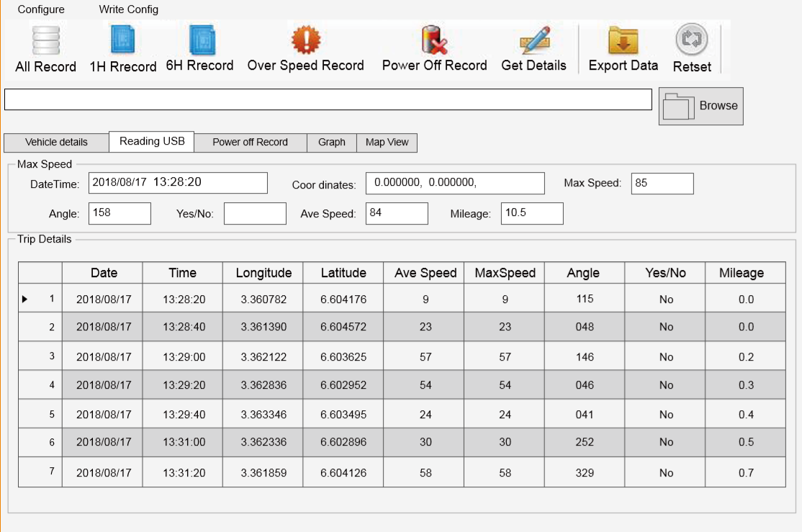Show the Power Off Record toolbar icon
Image resolution: width=802 pixels, height=532 pixels.
[x=434, y=40]
